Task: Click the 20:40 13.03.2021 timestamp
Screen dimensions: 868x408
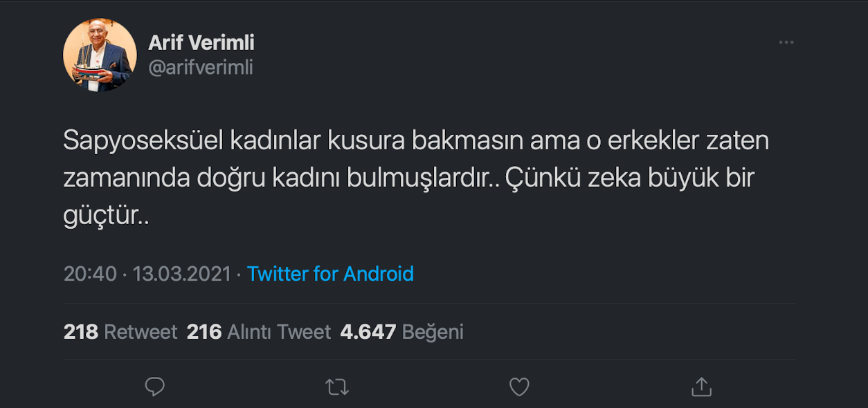Action: pyautogui.click(x=145, y=273)
